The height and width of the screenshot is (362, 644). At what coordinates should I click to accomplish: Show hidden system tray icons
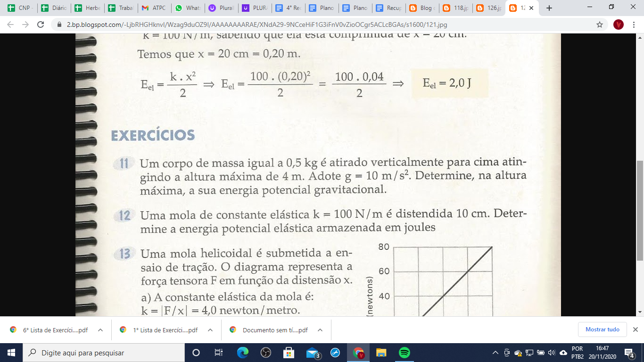click(495, 353)
